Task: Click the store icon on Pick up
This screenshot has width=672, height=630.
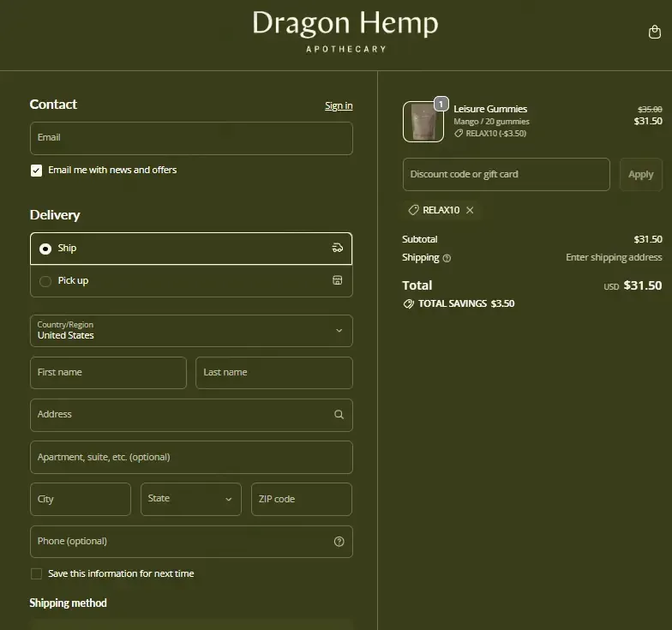Action: point(338,280)
